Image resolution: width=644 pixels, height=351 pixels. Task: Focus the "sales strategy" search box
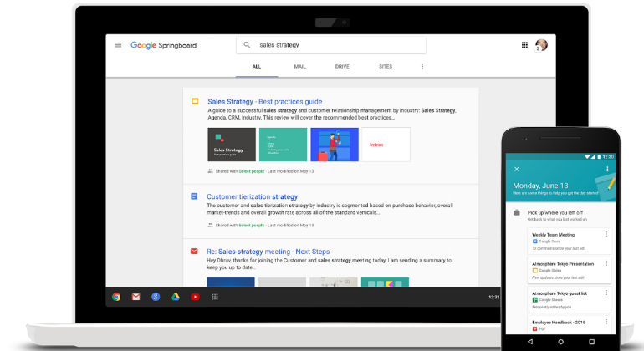pyautogui.click(x=331, y=45)
